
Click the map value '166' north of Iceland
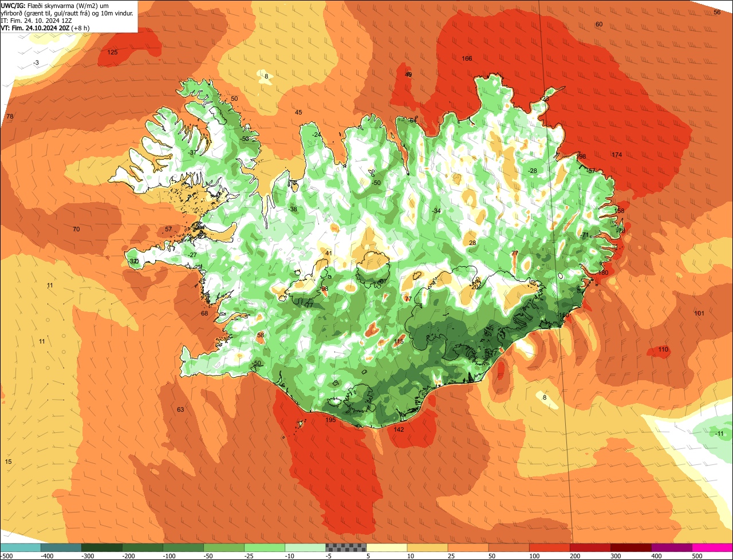point(467,58)
